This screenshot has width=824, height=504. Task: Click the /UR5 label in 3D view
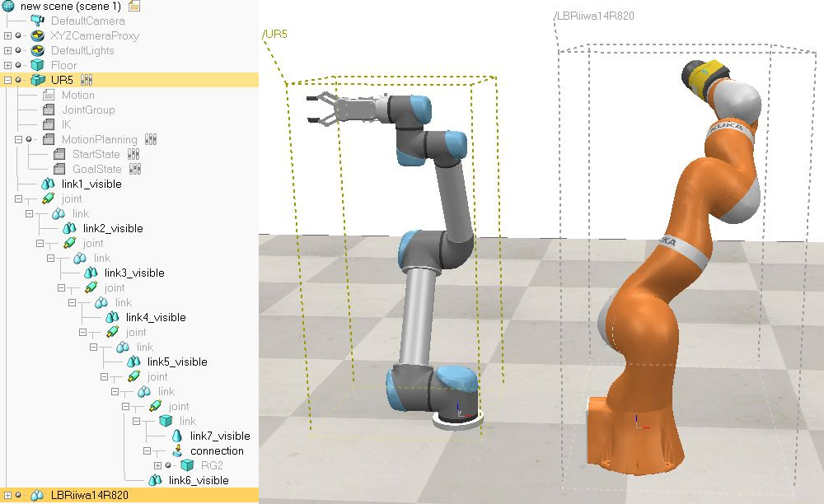275,34
